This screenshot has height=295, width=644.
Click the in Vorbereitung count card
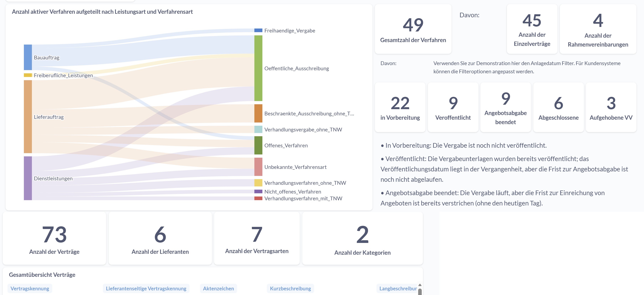click(400, 107)
